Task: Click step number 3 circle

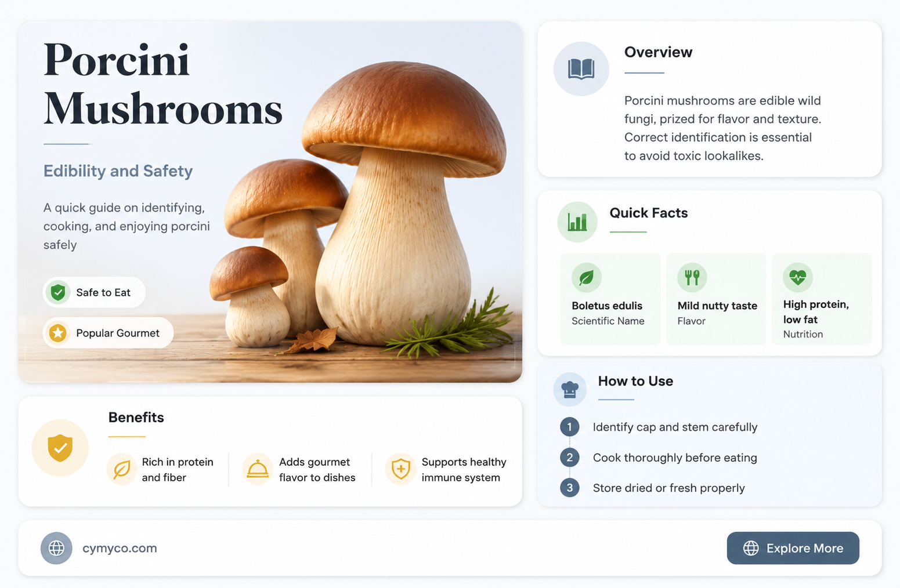Action: [x=570, y=488]
